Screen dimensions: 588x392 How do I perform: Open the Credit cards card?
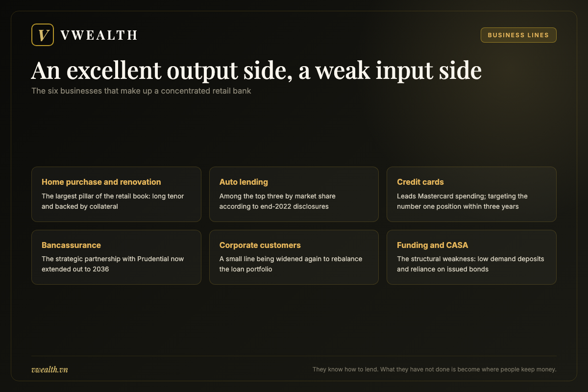click(471, 194)
